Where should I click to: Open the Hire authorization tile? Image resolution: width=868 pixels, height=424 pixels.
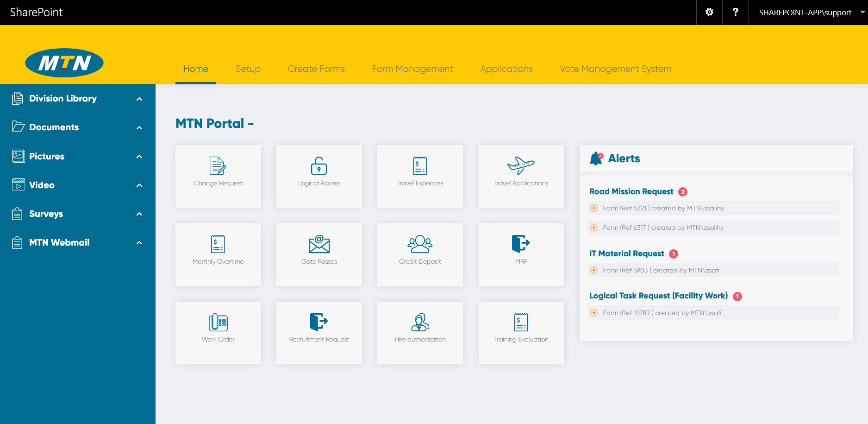coord(419,333)
